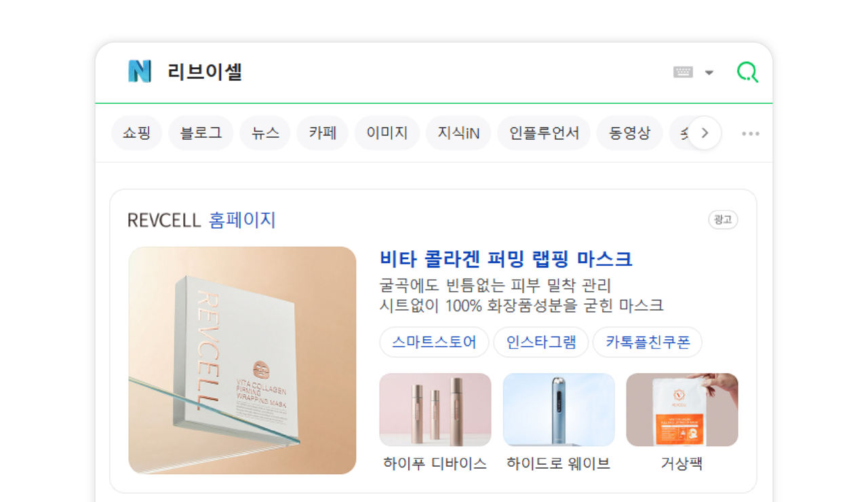Open the 인플루언서 tab

tap(544, 133)
